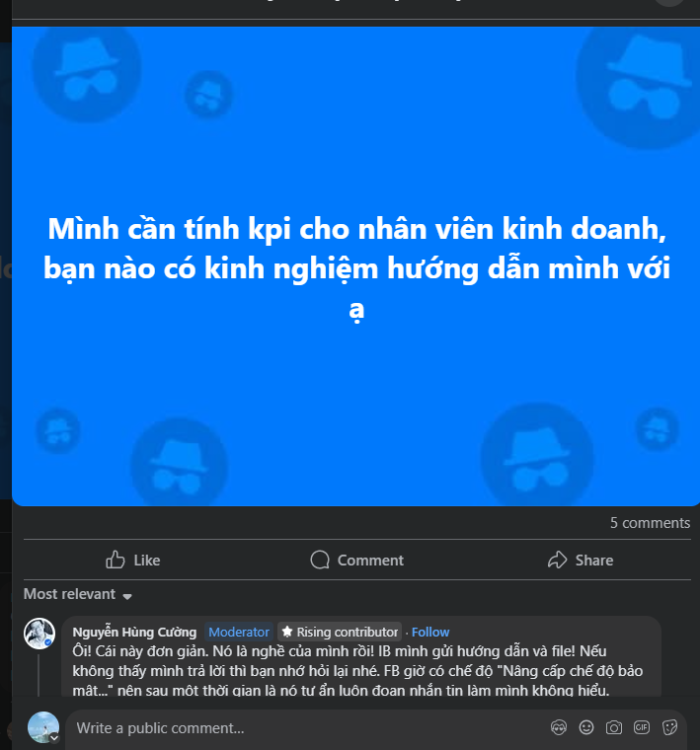The height and width of the screenshot is (750, 700).
Task: Open Nguyễn Hùng Cường's profile picture
Action: 39,634
